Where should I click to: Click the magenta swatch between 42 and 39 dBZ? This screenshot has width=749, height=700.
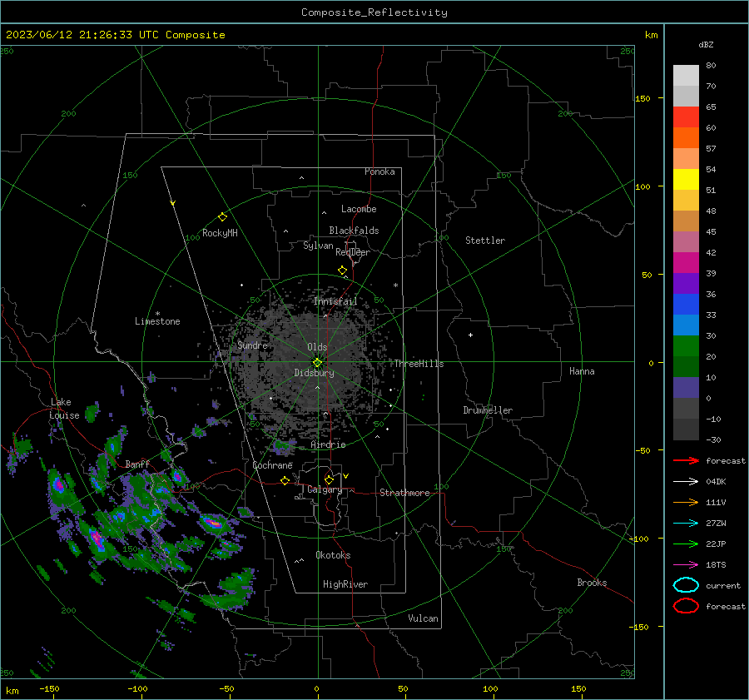pos(686,263)
